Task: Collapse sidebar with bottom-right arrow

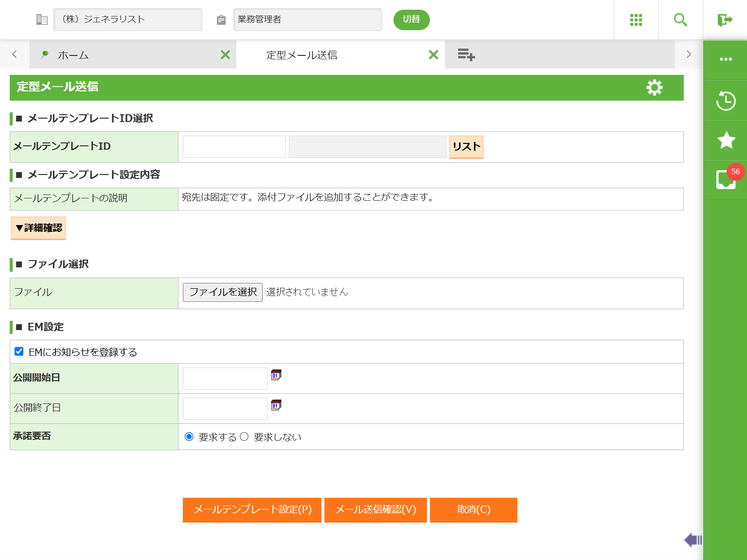Action: [693, 540]
